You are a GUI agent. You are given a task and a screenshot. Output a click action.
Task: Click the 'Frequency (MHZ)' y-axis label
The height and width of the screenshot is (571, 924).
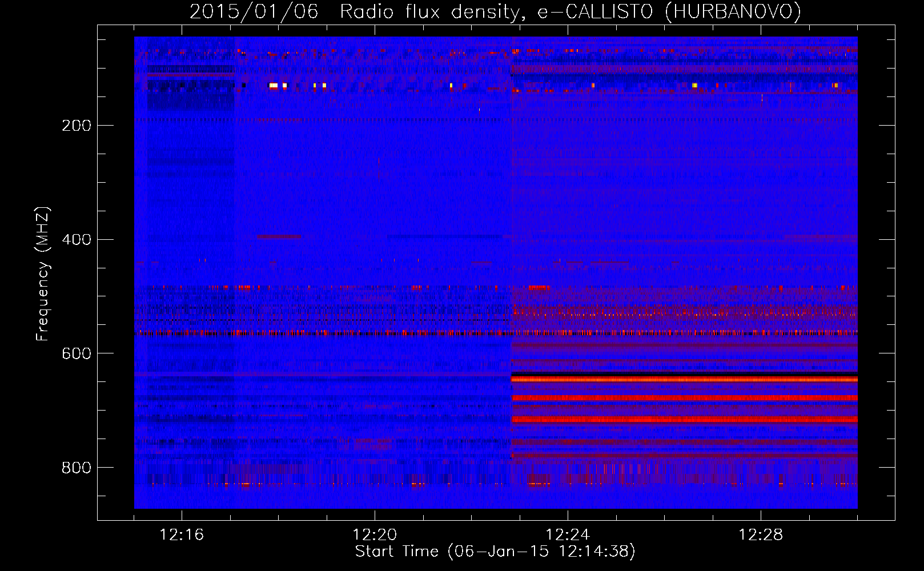(43, 274)
